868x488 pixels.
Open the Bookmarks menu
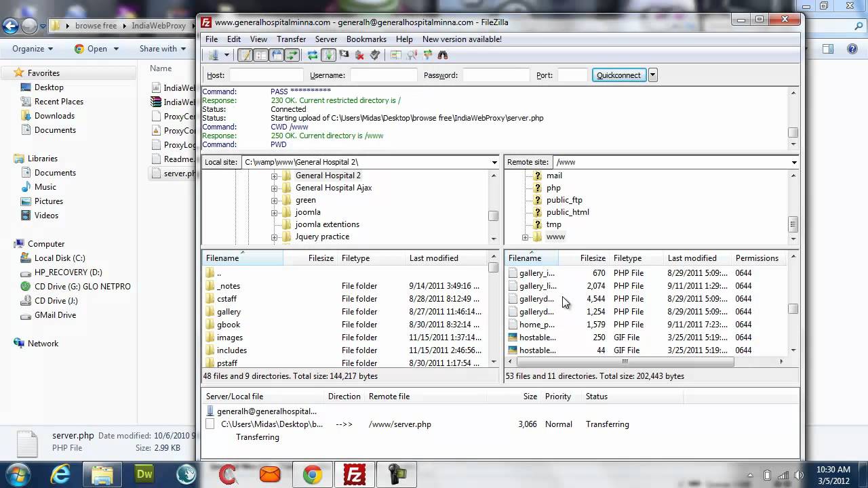pyautogui.click(x=366, y=39)
